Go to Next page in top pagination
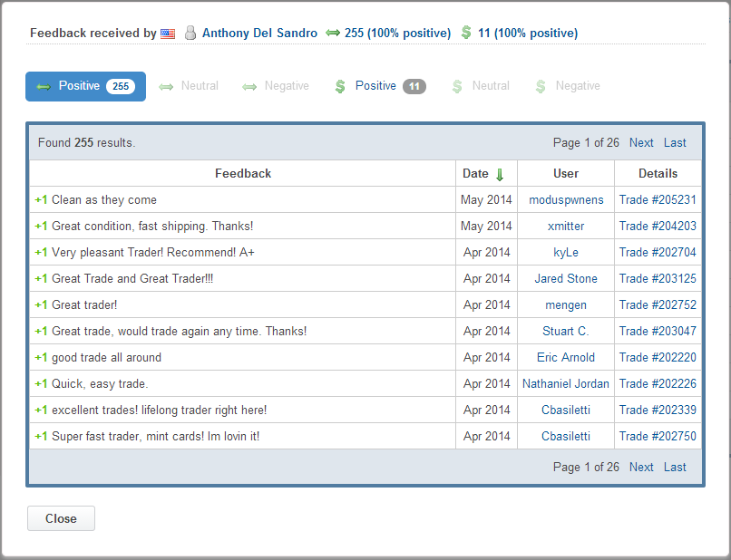Screen dimensions: 731x560 click(641, 142)
